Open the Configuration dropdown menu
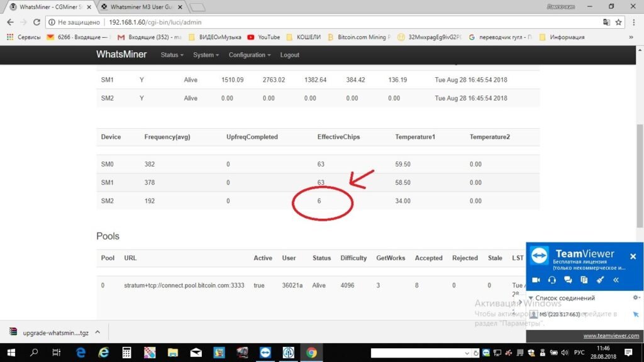The height and width of the screenshot is (362, 644). (x=249, y=55)
